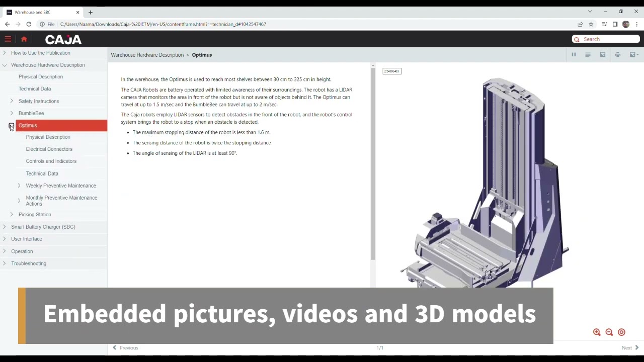Expand Weekly Preventive Maintenance node
The height and width of the screenshot is (362, 644).
(x=19, y=186)
